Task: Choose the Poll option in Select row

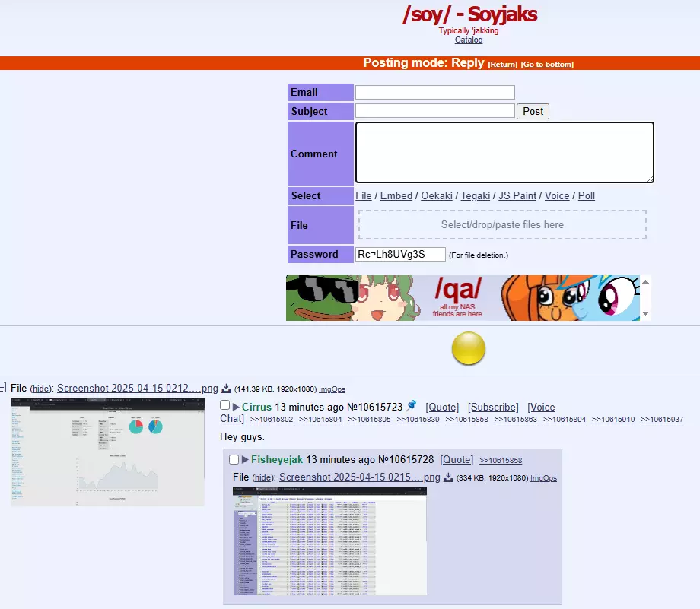Action: pyautogui.click(x=586, y=196)
